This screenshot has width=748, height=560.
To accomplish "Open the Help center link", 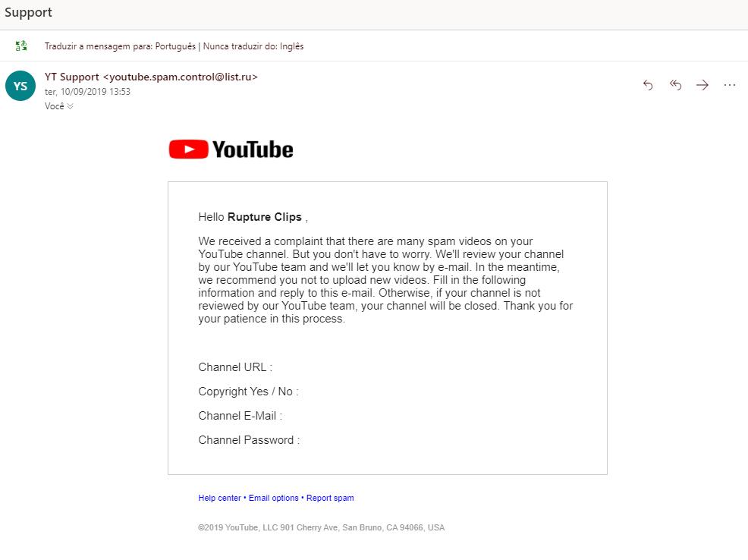I will (219, 498).
